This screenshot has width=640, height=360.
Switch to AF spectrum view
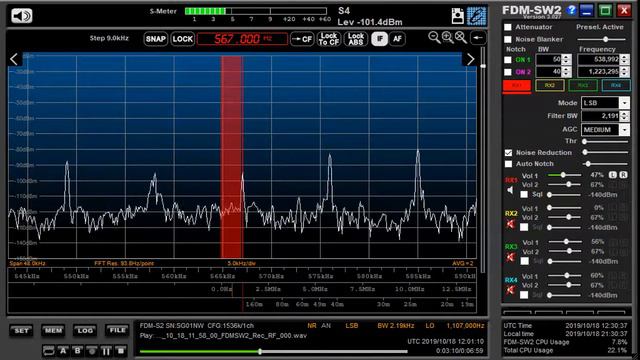click(397, 39)
